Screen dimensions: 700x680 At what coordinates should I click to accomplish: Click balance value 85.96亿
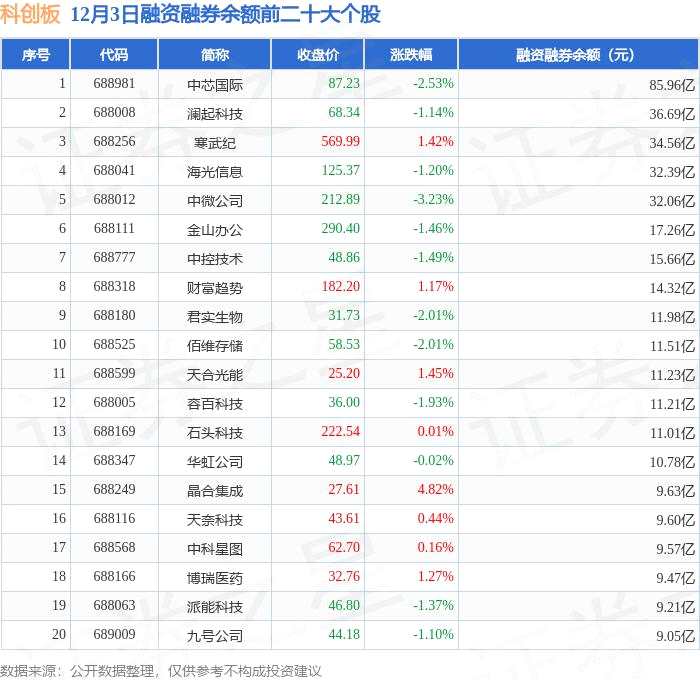[x=672, y=85]
